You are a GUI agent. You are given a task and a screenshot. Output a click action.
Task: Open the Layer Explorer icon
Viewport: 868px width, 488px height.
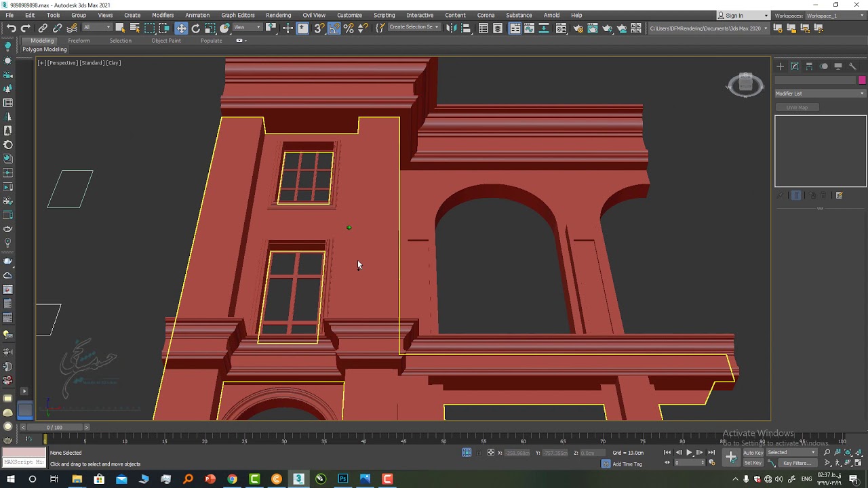(498, 28)
